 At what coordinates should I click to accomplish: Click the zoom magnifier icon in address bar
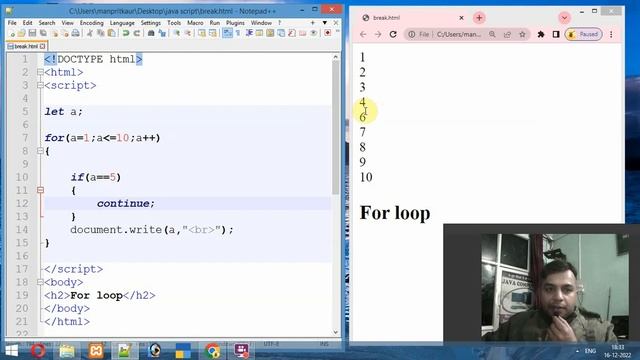(x=492, y=34)
